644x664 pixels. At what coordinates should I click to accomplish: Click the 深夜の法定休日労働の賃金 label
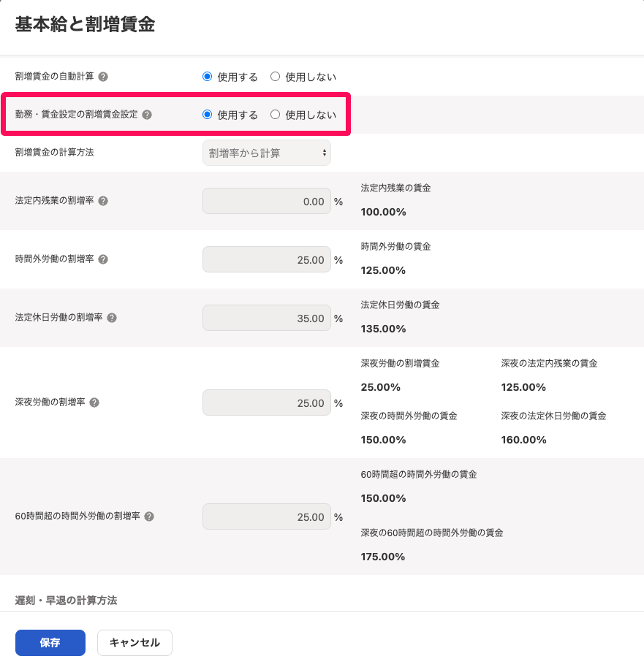(x=554, y=416)
